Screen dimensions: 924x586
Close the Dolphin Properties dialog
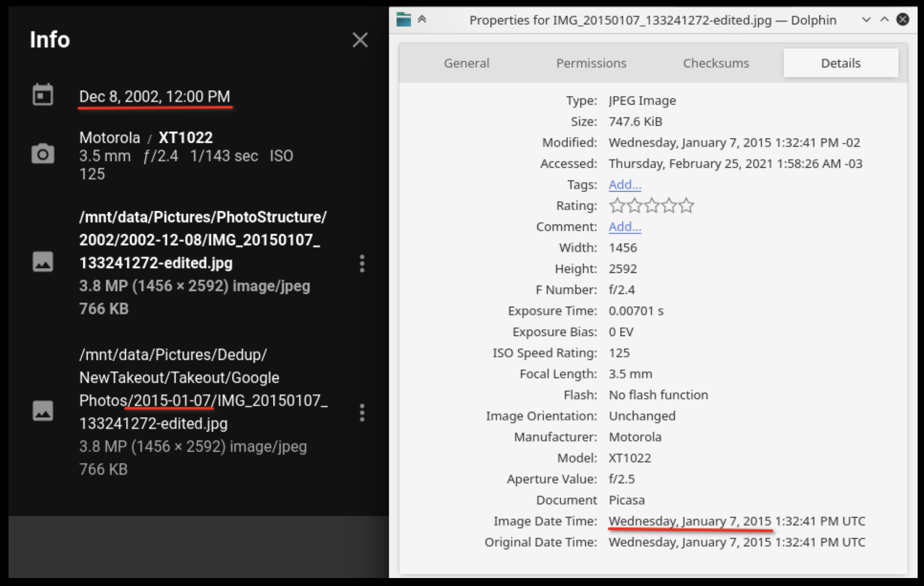pos(902,20)
